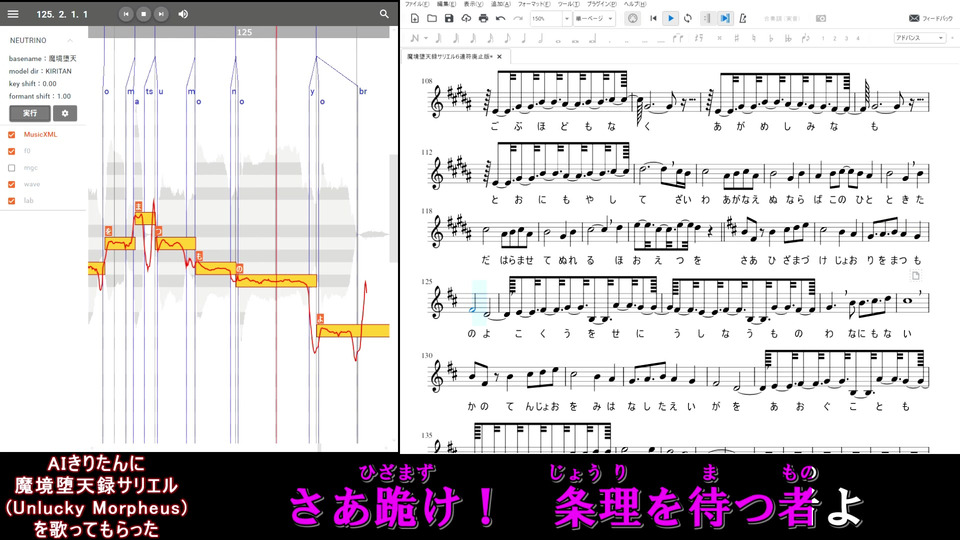Screen dimensions: 960x540
Task: Uncheck the MusicXML checkbox
Action: tap(12, 135)
